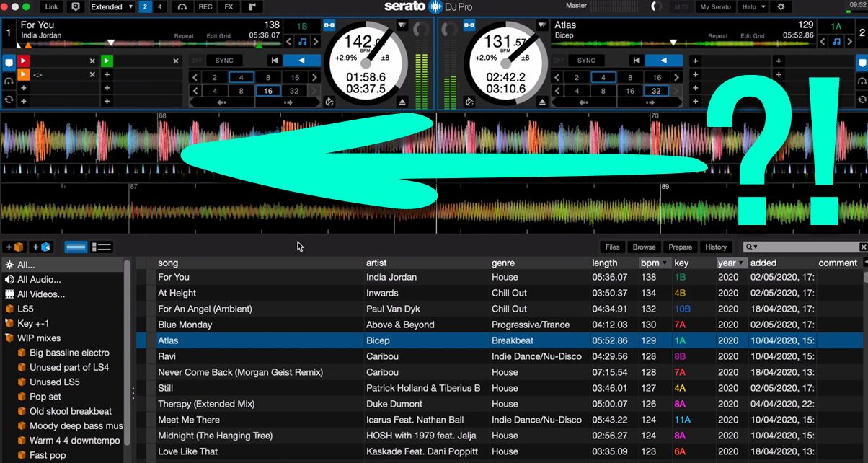
Task: Sort the library by the year column
Action: point(732,263)
